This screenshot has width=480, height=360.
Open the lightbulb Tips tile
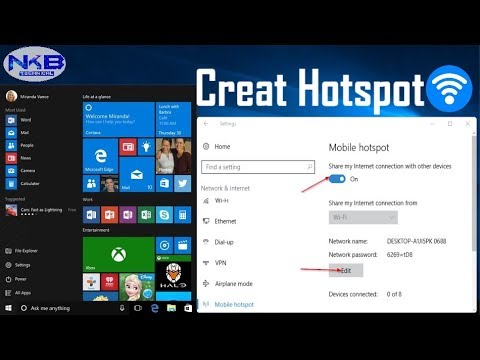click(146, 147)
